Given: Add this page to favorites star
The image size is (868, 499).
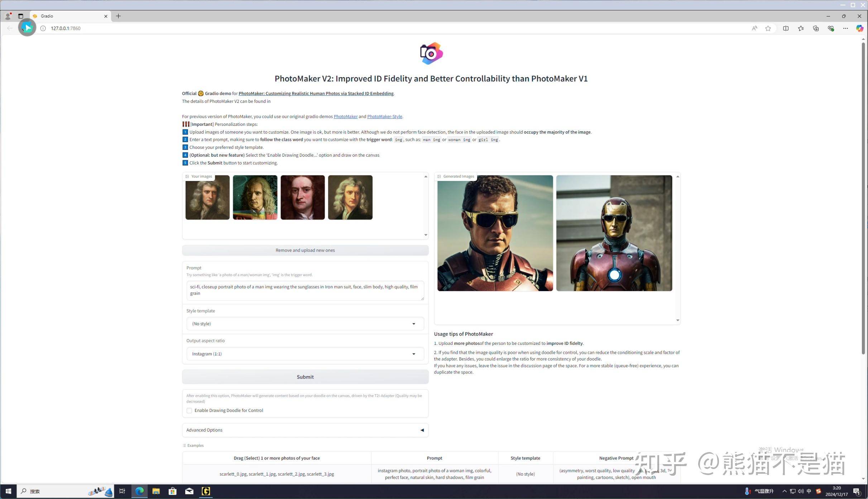Looking at the screenshot, I should (768, 28).
